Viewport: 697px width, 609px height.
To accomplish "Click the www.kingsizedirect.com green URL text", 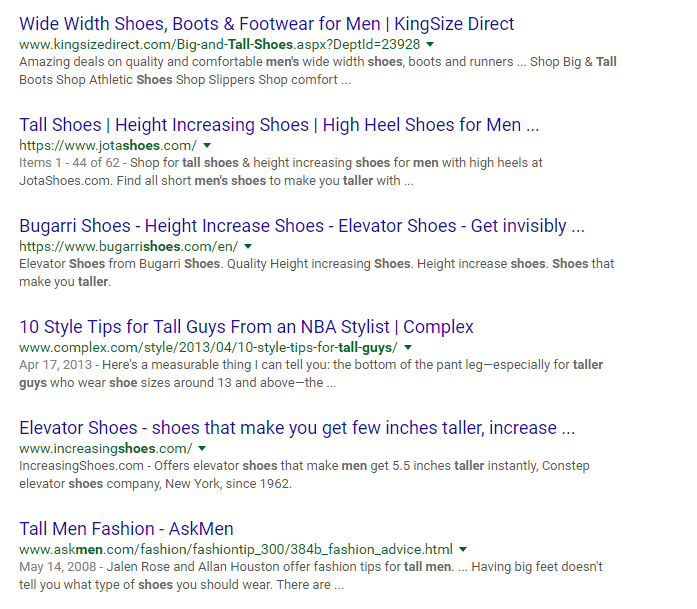I will coord(220,44).
